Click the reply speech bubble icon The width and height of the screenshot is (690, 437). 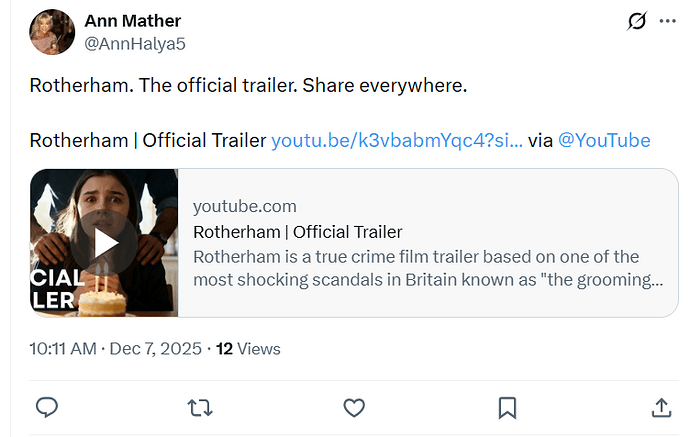coord(46,407)
